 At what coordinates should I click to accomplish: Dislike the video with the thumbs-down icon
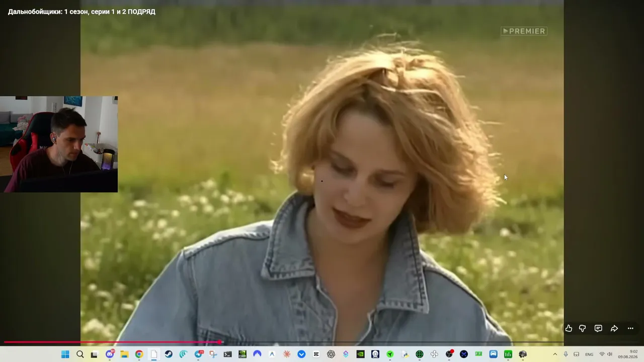(x=583, y=328)
